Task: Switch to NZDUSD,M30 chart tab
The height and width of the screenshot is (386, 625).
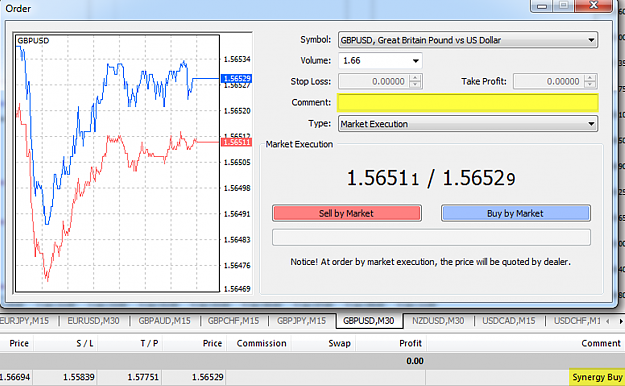Action: click(x=438, y=321)
